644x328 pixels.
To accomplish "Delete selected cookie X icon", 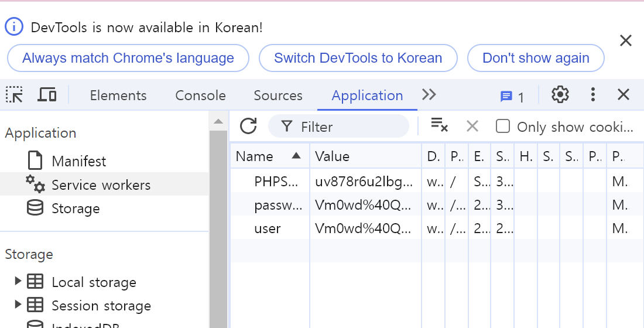I will [472, 126].
